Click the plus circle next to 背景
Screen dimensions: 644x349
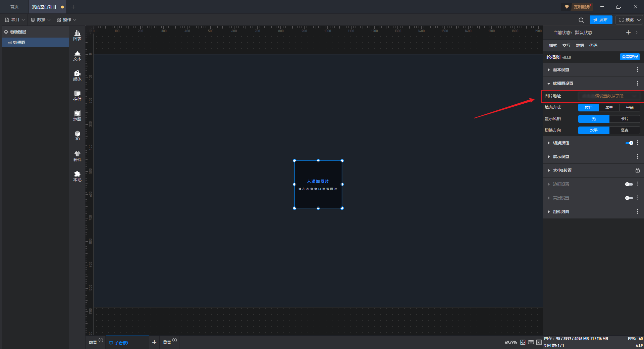pyautogui.click(x=174, y=340)
